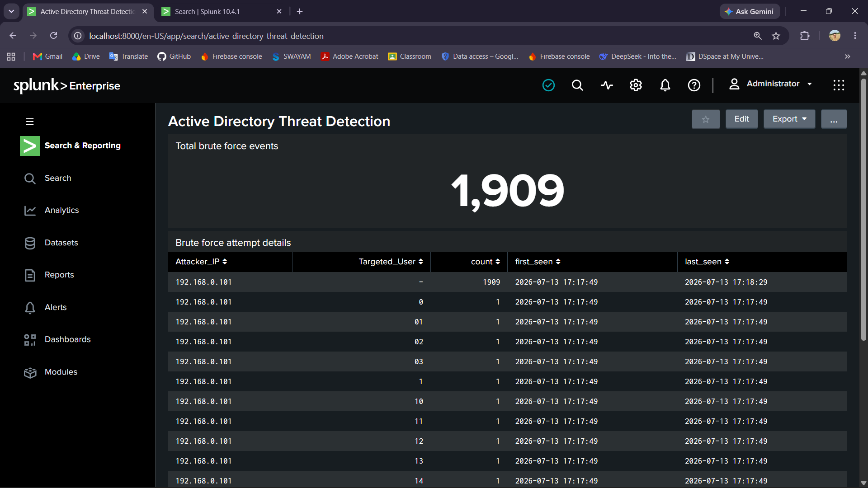
Task: Collapse the sidebar with hamburger icon
Action: 30,122
